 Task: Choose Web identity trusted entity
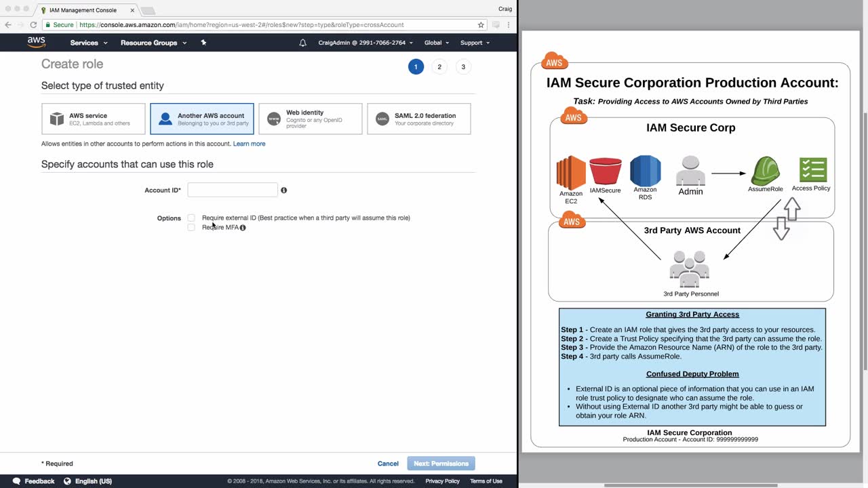point(311,119)
